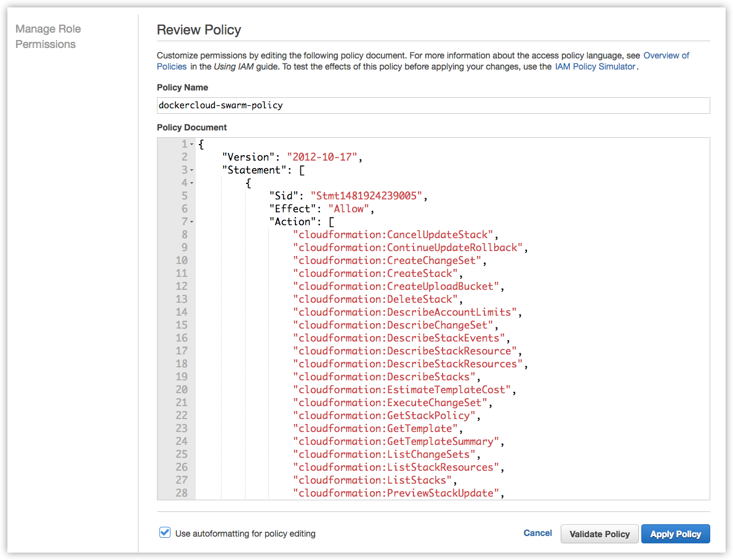Viewport: 733px width, 560px height.
Task: Open the IAM Policy Simulator link
Action: 595,66
